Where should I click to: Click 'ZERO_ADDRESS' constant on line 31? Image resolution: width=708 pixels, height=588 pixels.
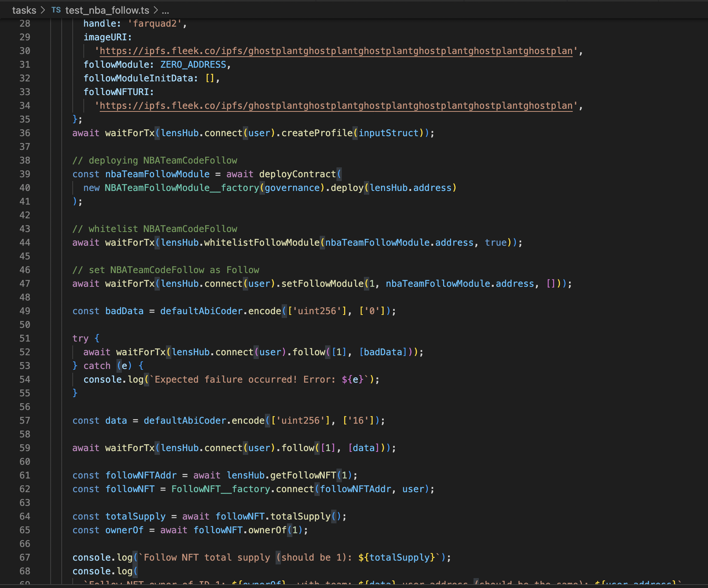pos(193,65)
